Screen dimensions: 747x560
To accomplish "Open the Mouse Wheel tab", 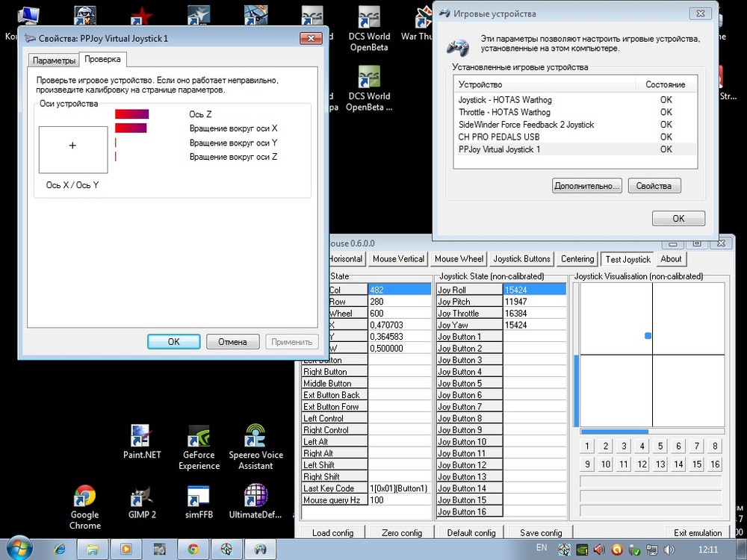I will [x=459, y=259].
